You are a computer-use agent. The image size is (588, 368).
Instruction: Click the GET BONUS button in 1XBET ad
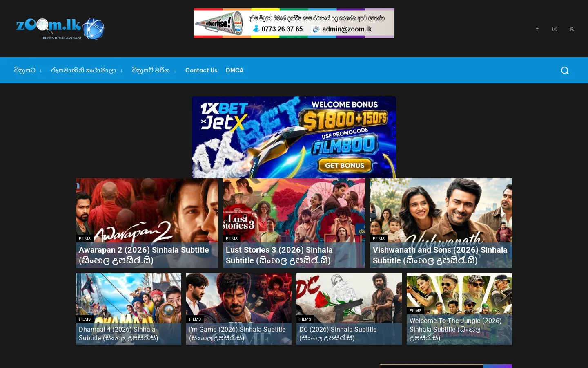[345, 165]
